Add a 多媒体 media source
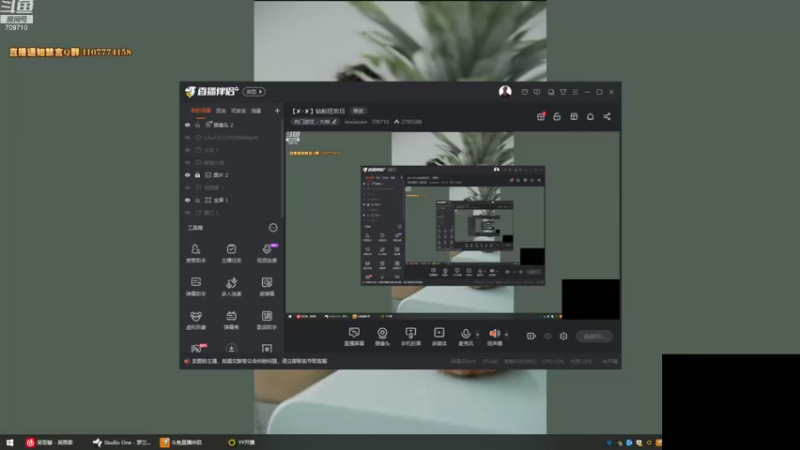 coord(439,337)
